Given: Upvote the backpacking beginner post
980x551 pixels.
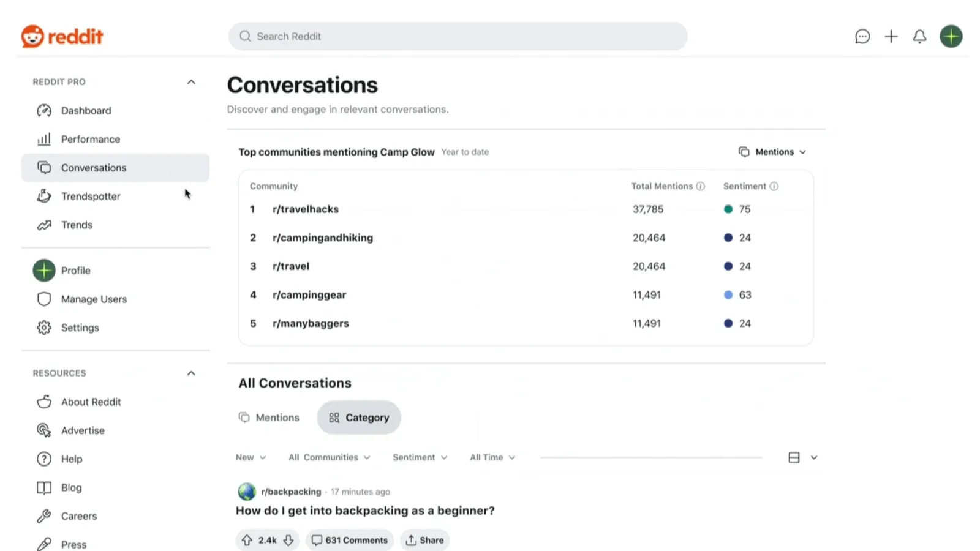Looking at the screenshot, I should coord(247,540).
